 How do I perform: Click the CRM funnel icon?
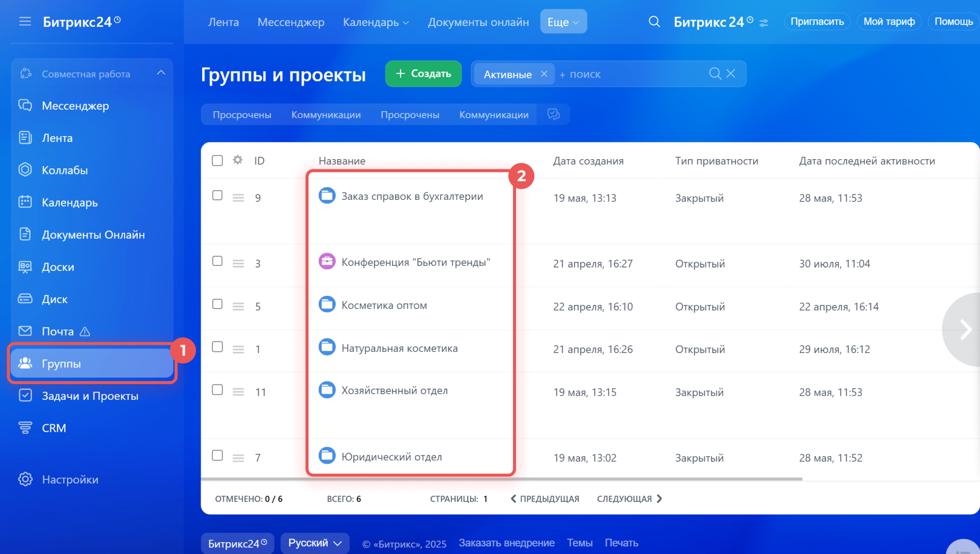pyautogui.click(x=25, y=427)
